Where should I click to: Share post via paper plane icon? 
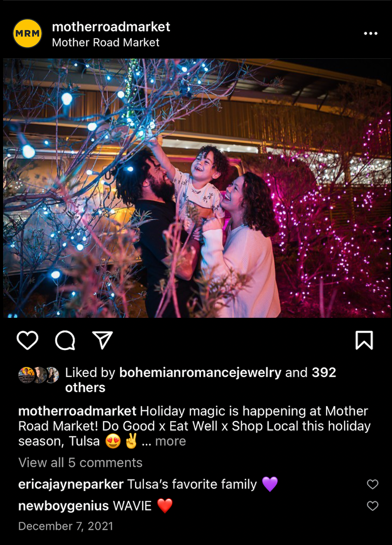(x=102, y=340)
